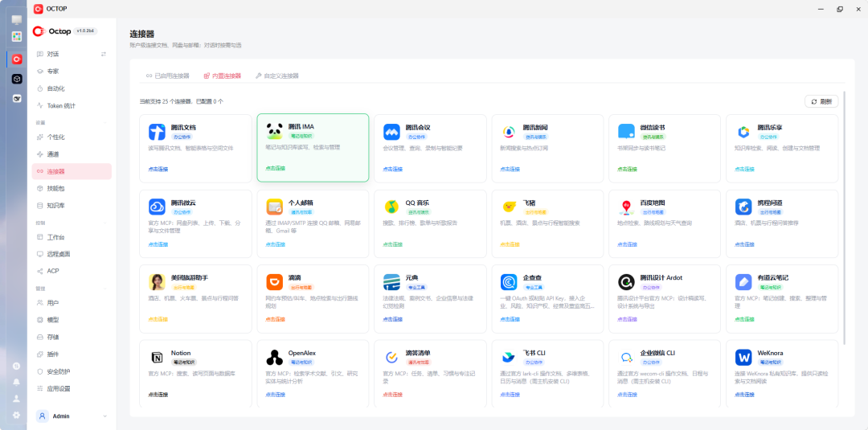Go to 通道 in the sidebar
Screen dimensions: 868x430
click(72, 154)
